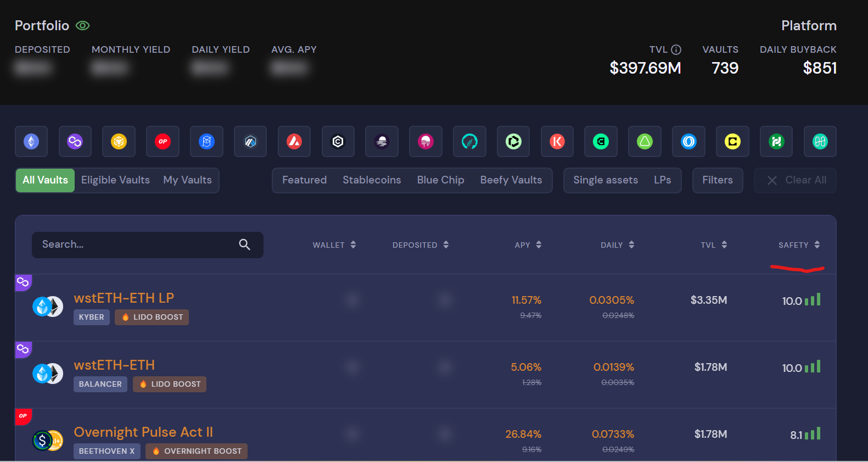Pick the teal Metis chain icon
Screen dimensions: 868x462
pos(469,142)
